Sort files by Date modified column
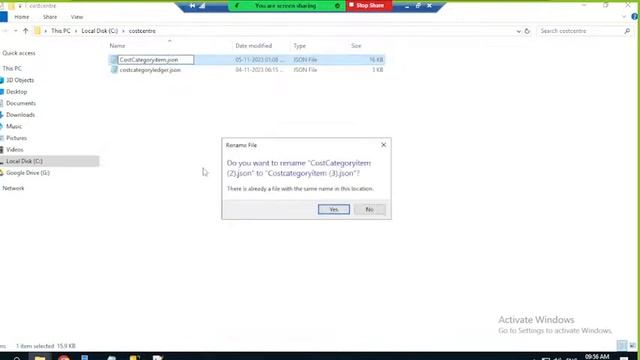This screenshot has width=640, height=360. [253, 46]
